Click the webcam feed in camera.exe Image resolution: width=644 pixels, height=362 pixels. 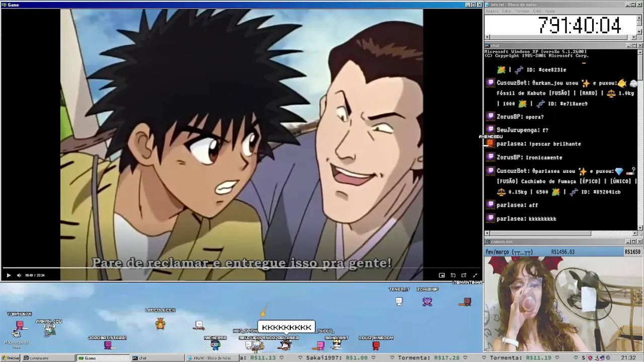pos(563,304)
